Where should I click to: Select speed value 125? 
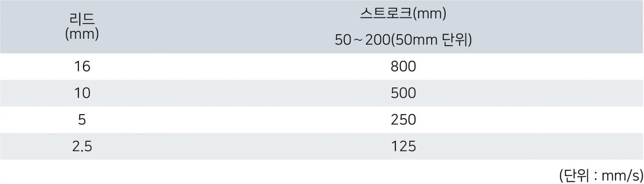pos(404,146)
